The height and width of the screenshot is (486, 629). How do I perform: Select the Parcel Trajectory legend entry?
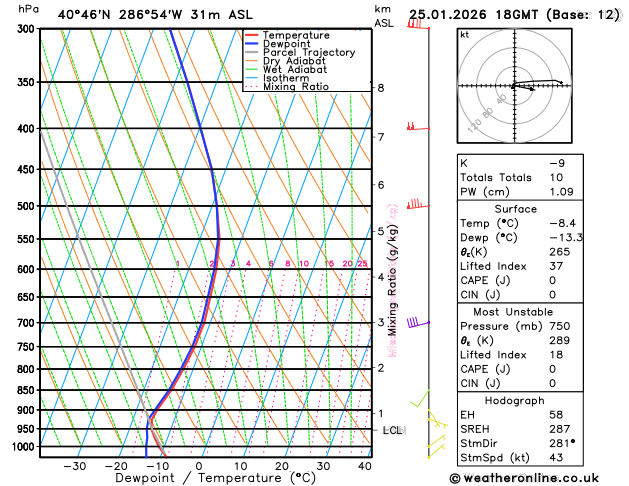tap(300, 53)
